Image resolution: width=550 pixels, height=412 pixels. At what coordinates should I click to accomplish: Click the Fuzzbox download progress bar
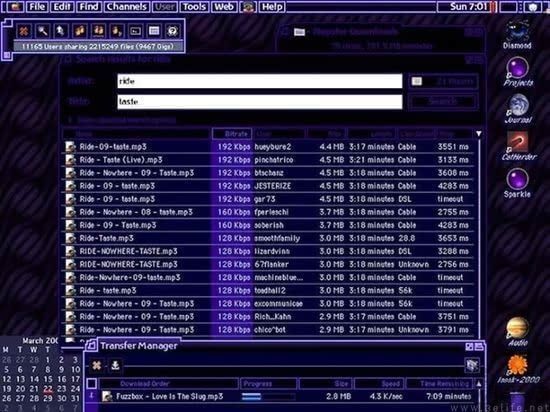[x=268, y=397]
